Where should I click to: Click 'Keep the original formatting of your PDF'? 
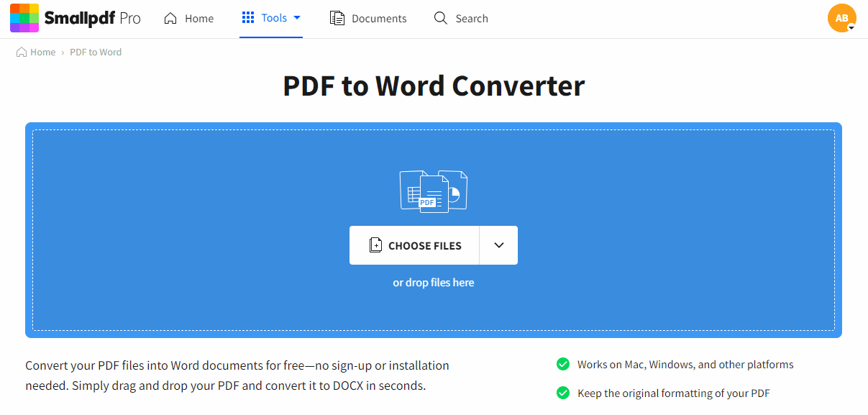click(x=674, y=393)
